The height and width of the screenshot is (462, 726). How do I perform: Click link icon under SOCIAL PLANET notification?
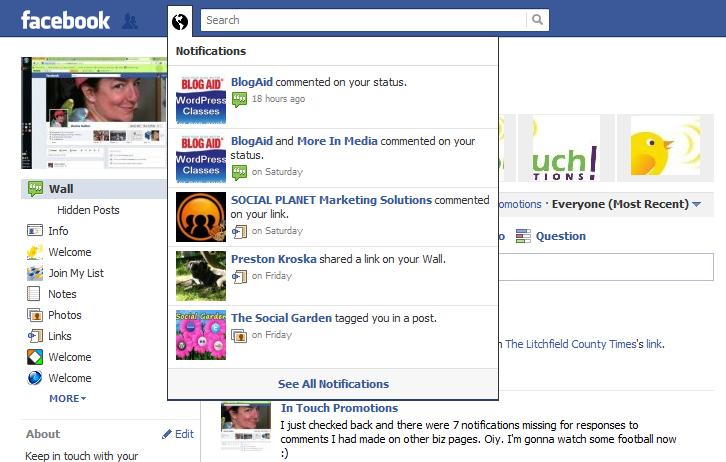[x=239, y=231]
